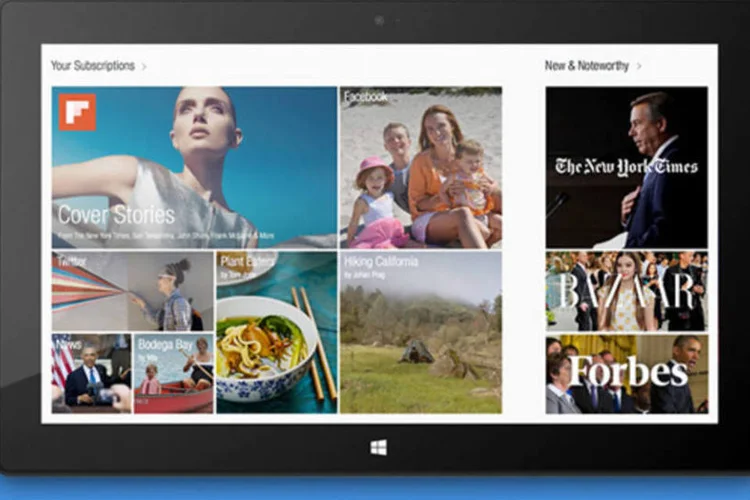The width and height of the screenshot is (750, 500).
Task: Open the Plant Eaters magazine tile
Action: pyautogui.click(x=277, y=332)
